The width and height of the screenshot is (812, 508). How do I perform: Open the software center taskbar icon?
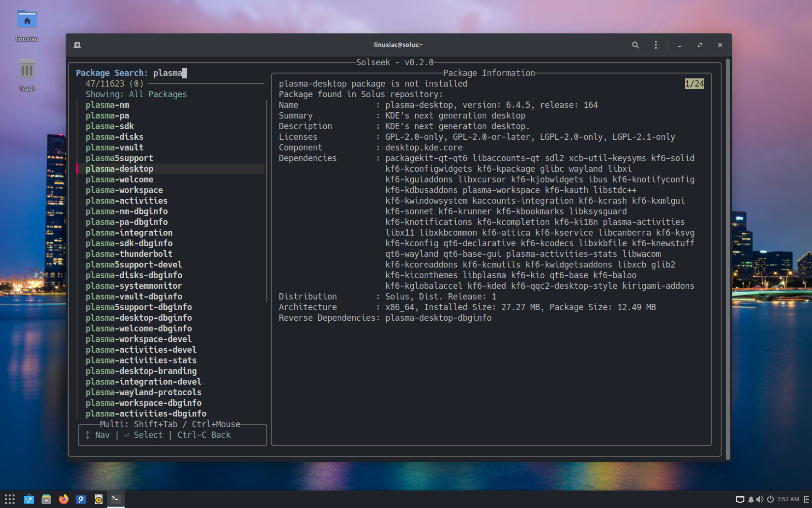[x=29, y=499]
